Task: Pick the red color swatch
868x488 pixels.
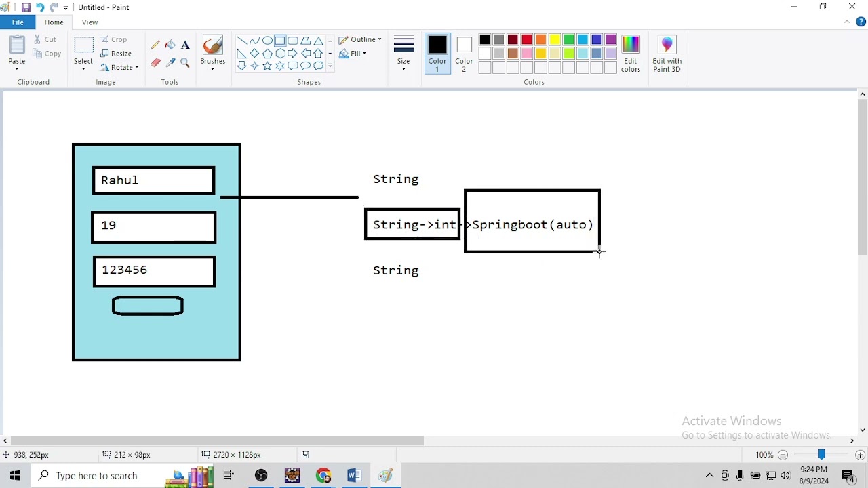Action: 527,39
